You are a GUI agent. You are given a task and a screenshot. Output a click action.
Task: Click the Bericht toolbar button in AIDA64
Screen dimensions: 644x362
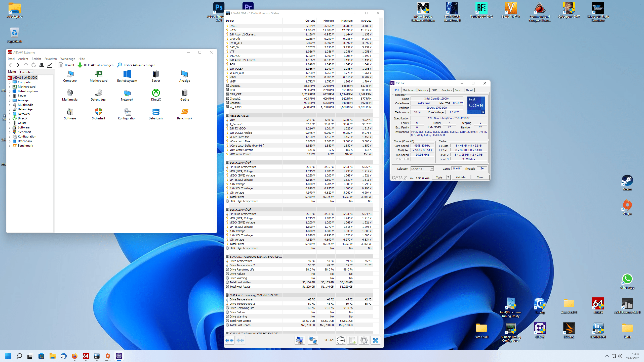(66, 65)
